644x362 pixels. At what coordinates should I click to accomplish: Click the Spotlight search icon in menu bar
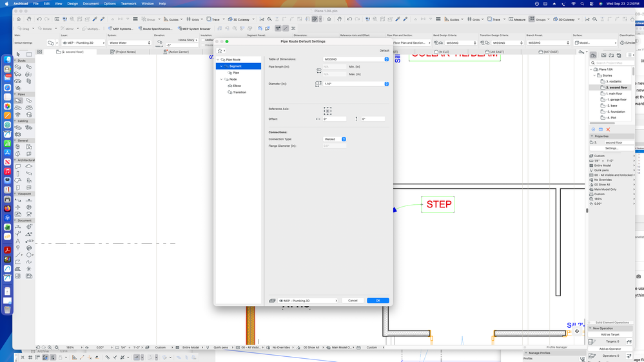tap(582, 3)
